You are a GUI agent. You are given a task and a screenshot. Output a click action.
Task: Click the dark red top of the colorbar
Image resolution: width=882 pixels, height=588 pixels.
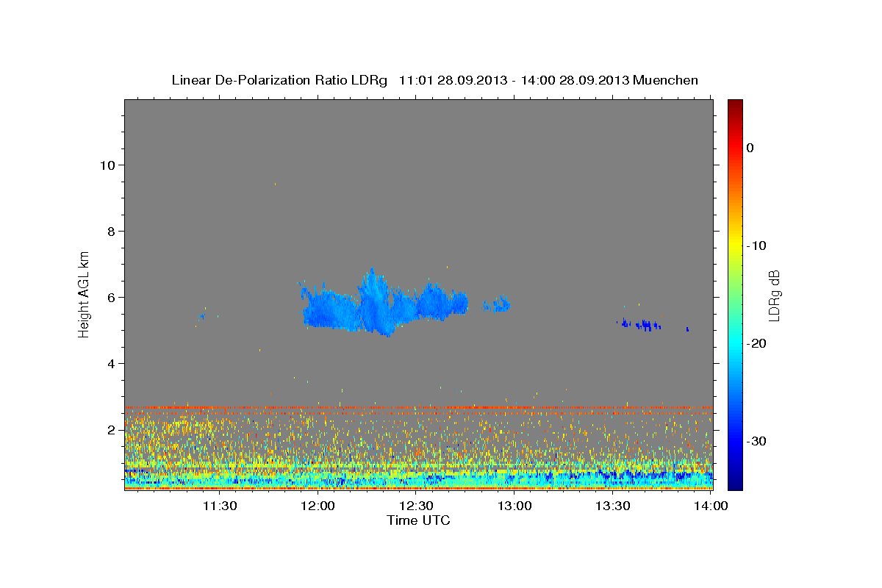[x=735, y=104]
